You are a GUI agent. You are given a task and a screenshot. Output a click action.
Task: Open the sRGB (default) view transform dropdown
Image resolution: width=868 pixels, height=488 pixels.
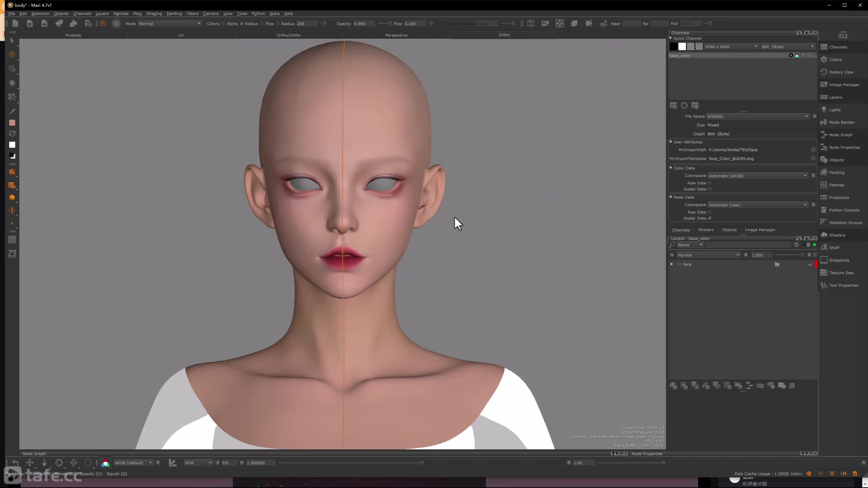pos(133,463)
